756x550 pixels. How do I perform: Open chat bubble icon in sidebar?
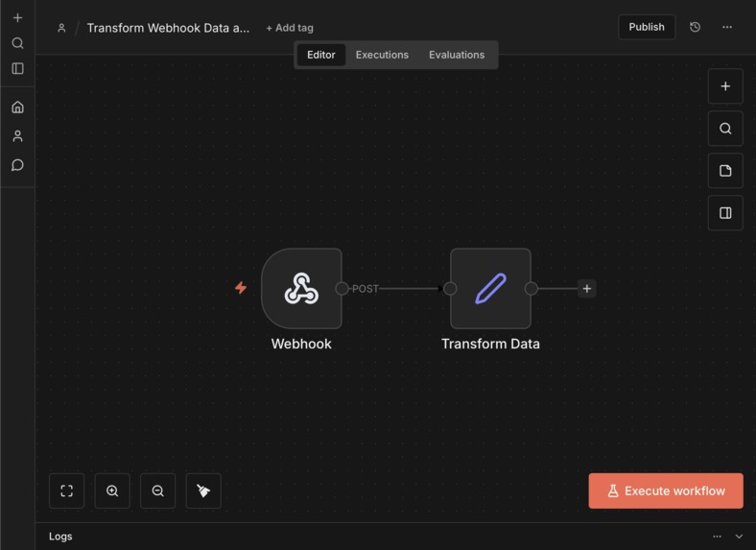pyautogui.click(x=18, y=165)
